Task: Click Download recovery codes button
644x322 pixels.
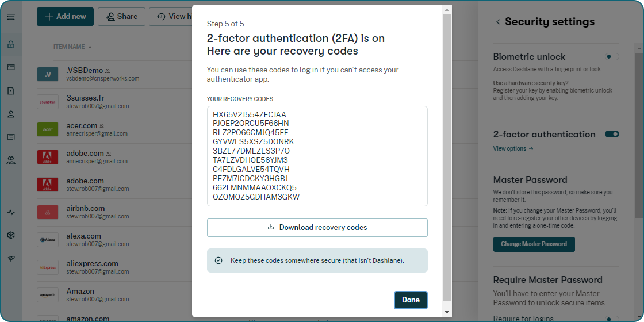Action: click(x=317, y=228)
